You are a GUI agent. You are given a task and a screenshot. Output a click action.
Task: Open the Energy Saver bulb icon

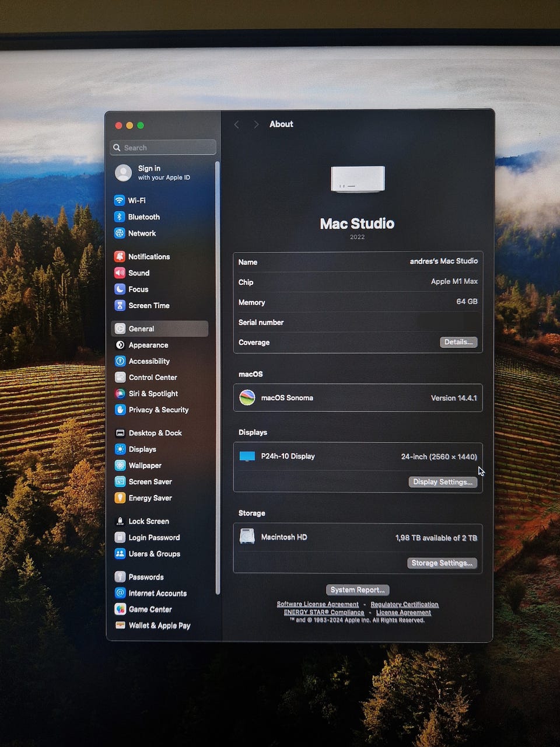120,498
